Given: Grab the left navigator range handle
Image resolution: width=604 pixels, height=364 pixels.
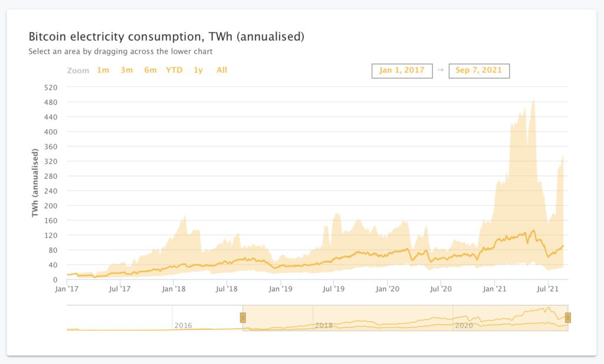Looking at the screenshot, I should click(242, 318).
